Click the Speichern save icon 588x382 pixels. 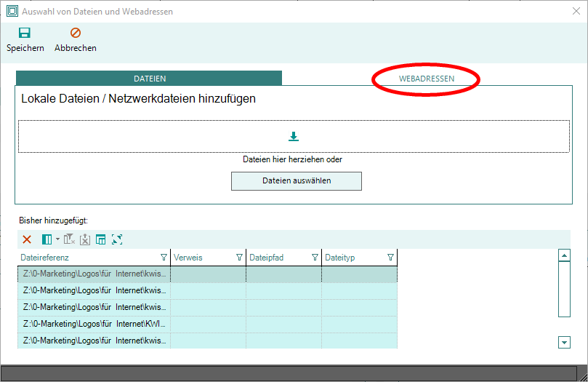(25, 33)
